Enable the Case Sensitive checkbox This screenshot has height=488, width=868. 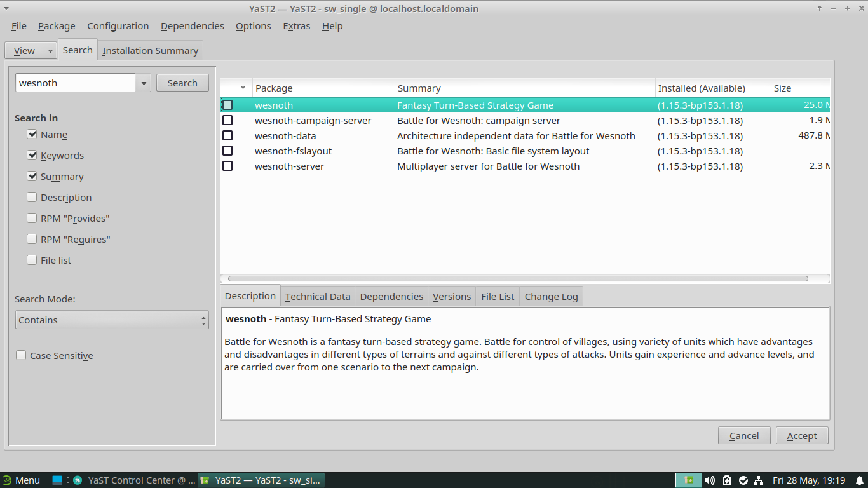21,356
